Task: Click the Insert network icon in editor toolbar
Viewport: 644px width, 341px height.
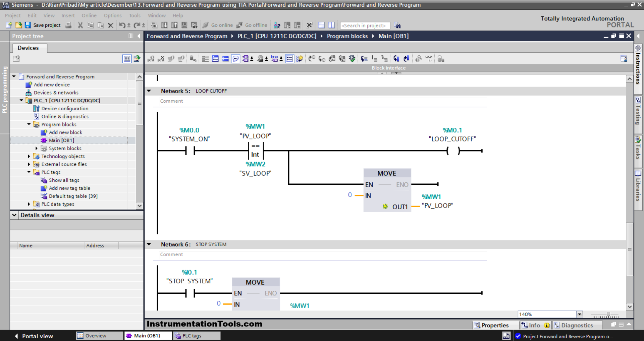Action: tap(151, 59)
